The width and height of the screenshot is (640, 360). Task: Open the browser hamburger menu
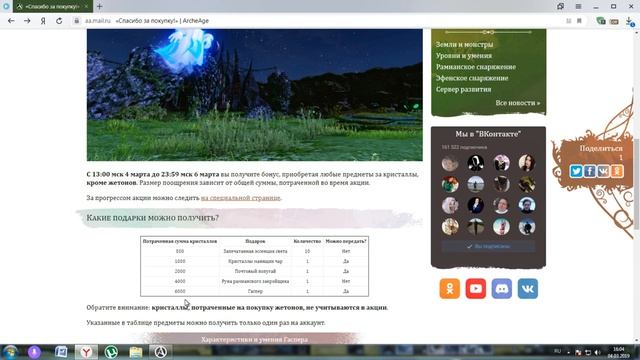(578, 7)
